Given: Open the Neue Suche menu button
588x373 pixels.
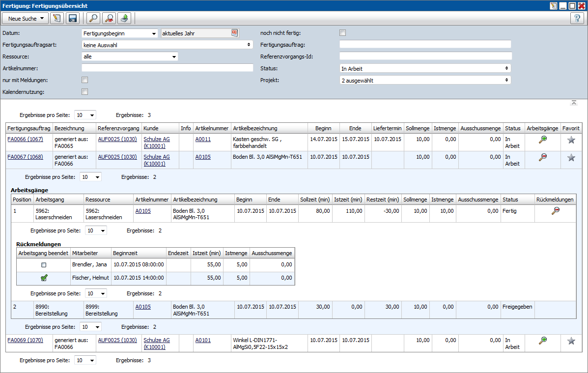Looking at the screenshot, I should point(26,19).
